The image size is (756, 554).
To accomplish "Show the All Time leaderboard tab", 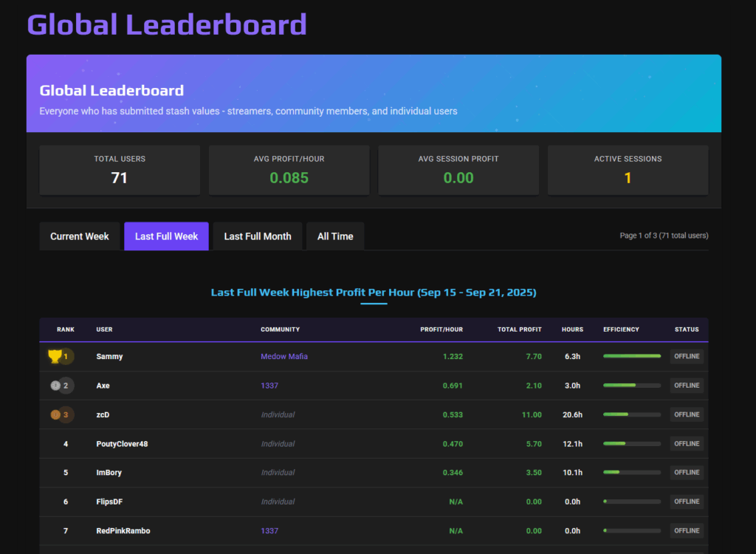I will (x=335, y=236).
